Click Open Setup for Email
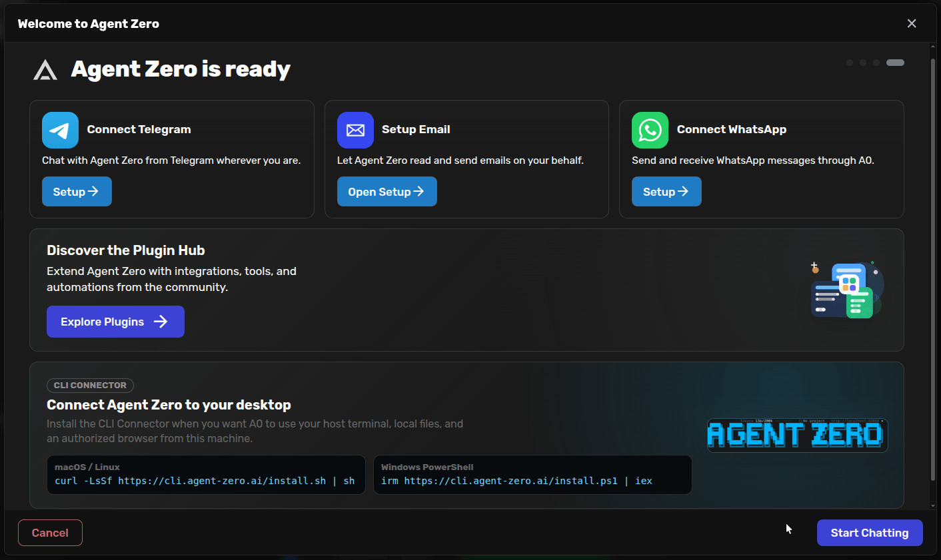Screen dimensions: 941x560 point(387,192)
